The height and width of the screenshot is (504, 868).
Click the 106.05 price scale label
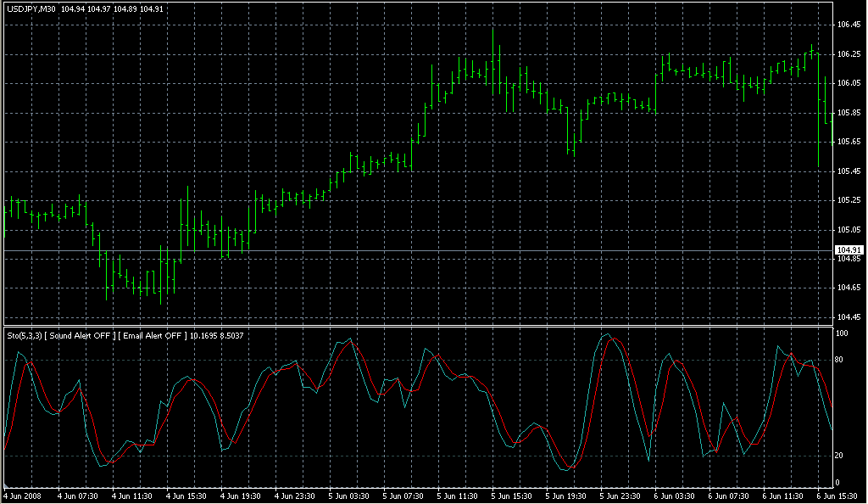pos(849,83)
